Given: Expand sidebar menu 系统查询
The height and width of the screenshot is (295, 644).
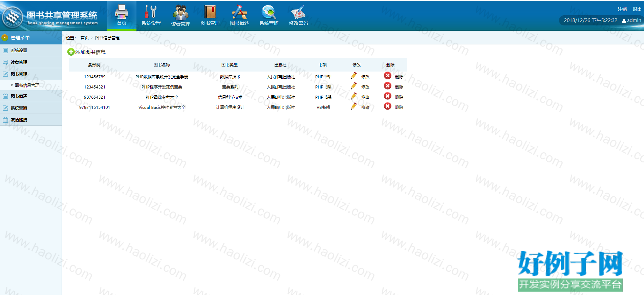Looking at the screenshot, I should (x=31, y=108).
